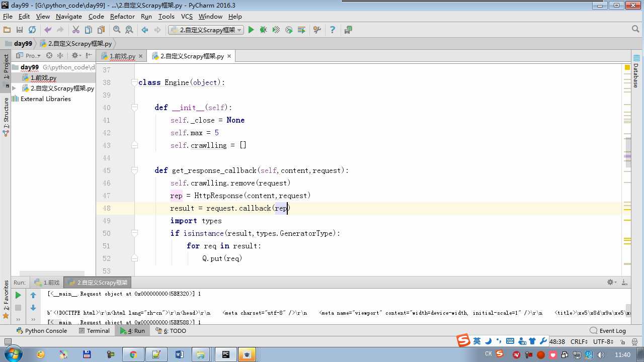Click the Find magnifier icon
The height and width of the screenshot is (362, 644).
point(117,30)
